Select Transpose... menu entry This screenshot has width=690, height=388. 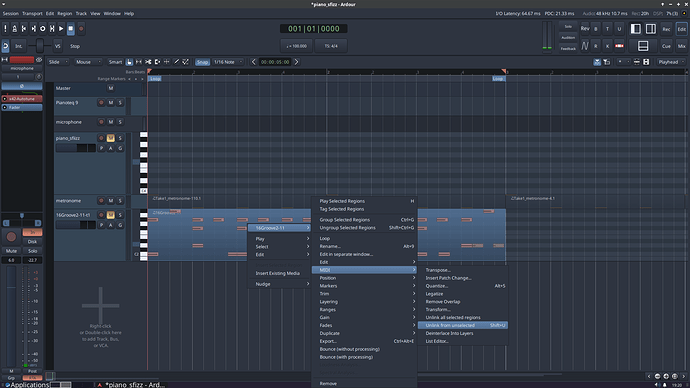[x=463, y=270]
